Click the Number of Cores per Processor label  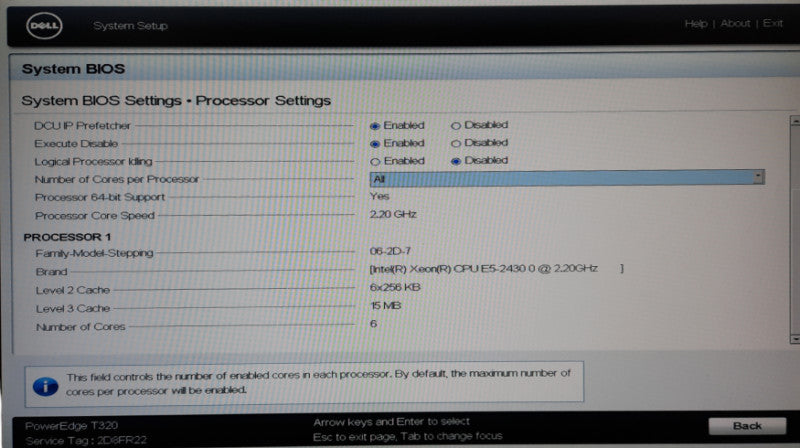coord(117,179)
